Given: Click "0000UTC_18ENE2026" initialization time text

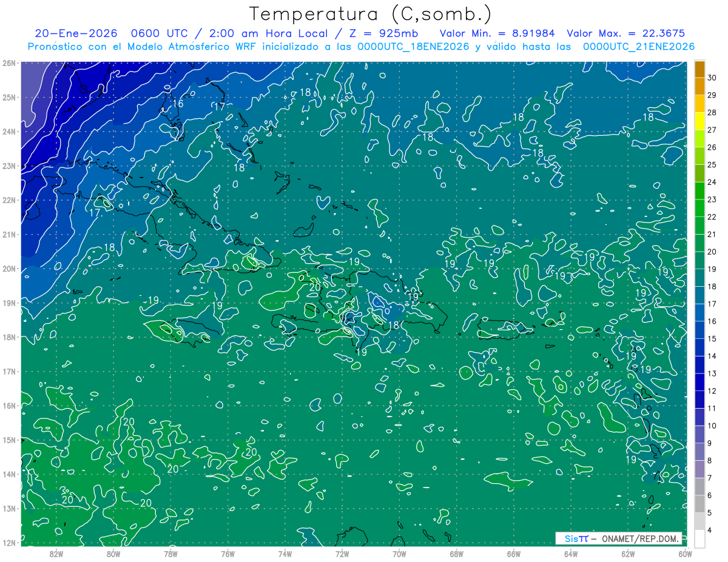Looking at the screenshot, I should (x=413, y=47).
